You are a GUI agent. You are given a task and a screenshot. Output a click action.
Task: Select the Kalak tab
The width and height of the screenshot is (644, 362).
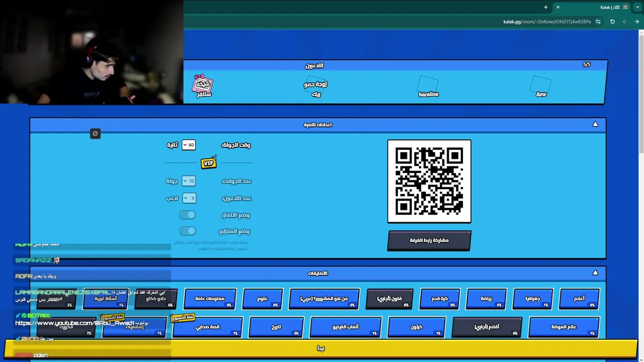597,7
